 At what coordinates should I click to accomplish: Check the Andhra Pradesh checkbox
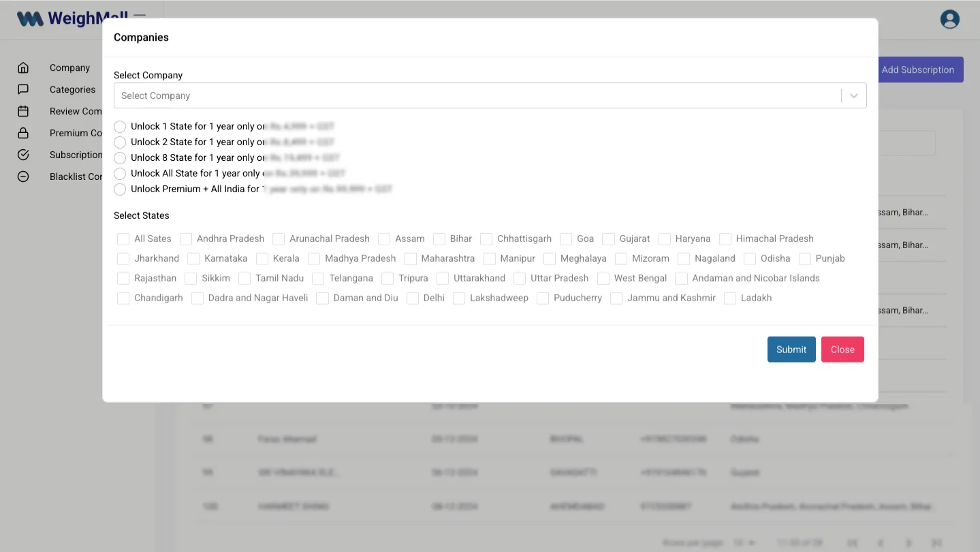pyautogui.click(x=186, y=239)
